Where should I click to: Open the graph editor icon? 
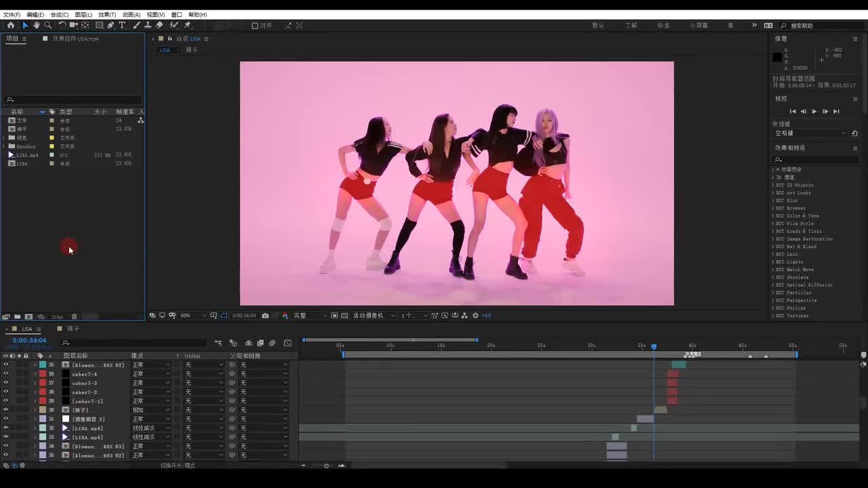point(288,343)
